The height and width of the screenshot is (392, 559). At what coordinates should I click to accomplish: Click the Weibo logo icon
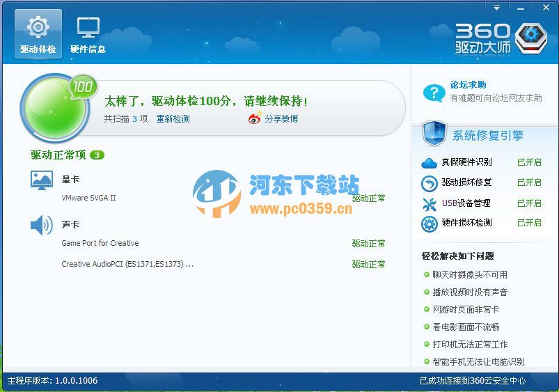[x=255, y=118]
